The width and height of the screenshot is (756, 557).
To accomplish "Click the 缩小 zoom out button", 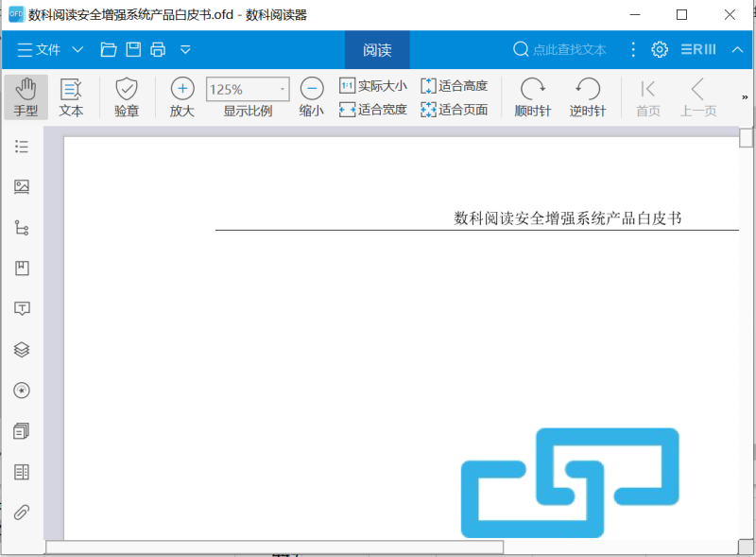I will (312, 97).
